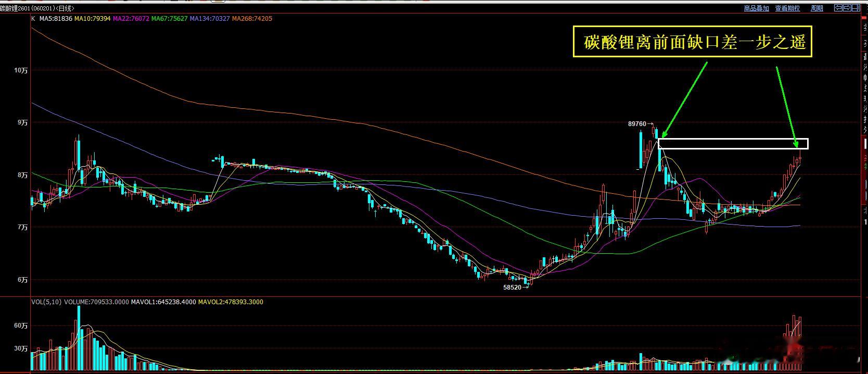Toggle the split side panel layout icon

tap(856, 8)
